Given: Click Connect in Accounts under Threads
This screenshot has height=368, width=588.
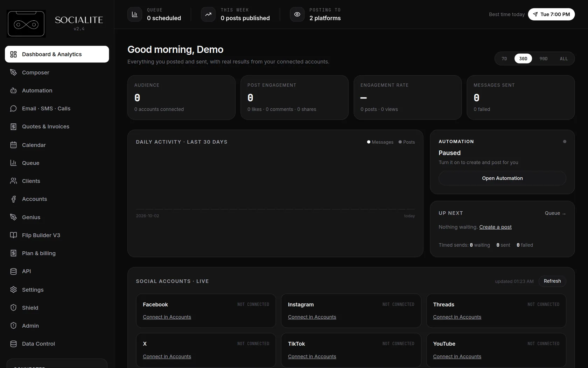Looking at the screenshot, I should [457, 317].
